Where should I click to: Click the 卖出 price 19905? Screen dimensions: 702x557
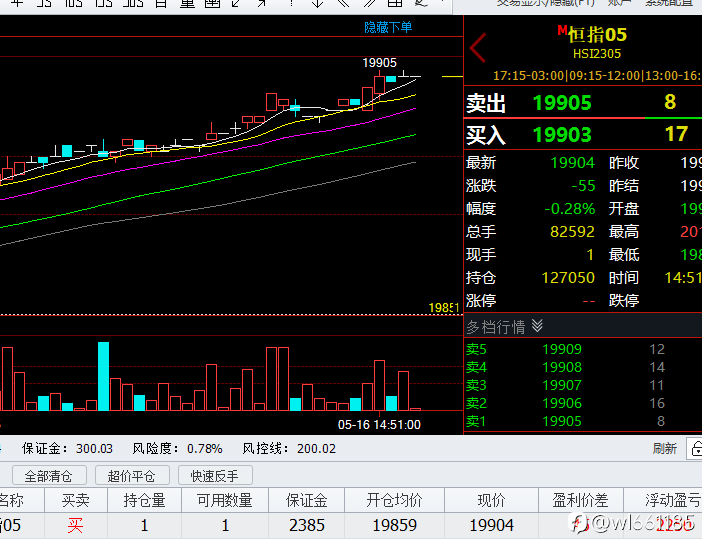coord(562,103)
